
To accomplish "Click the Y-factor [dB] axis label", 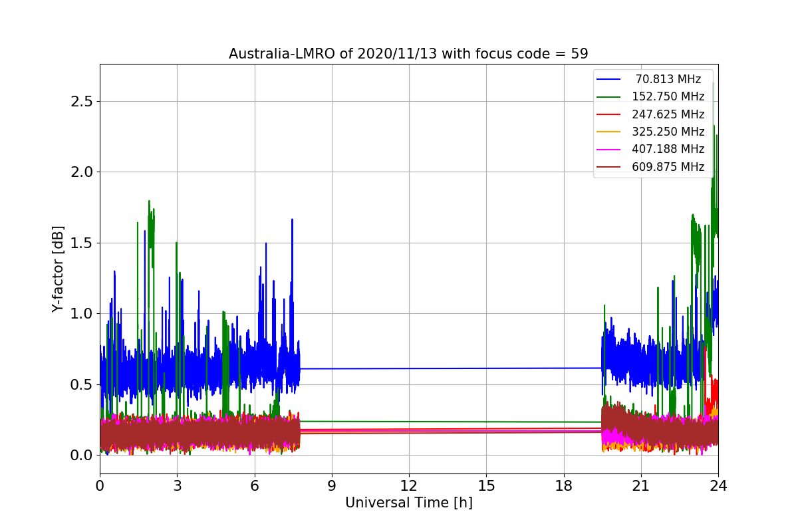I will (59, 269).
